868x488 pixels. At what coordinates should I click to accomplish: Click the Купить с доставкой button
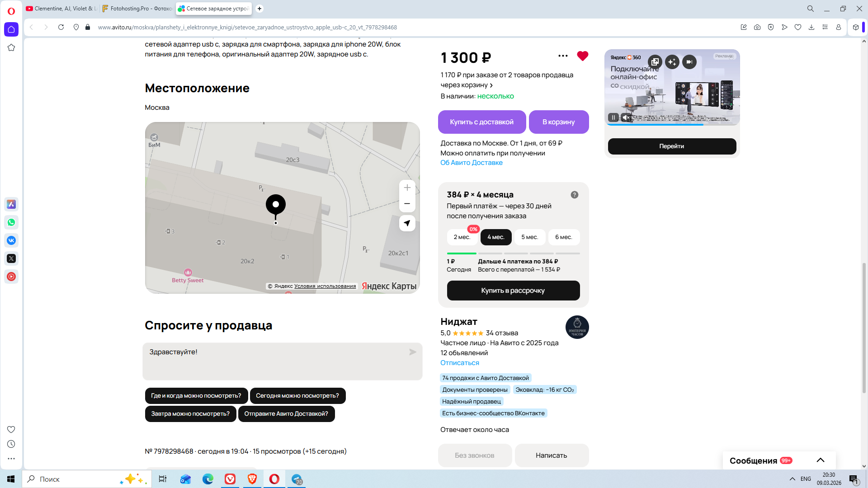481,122
